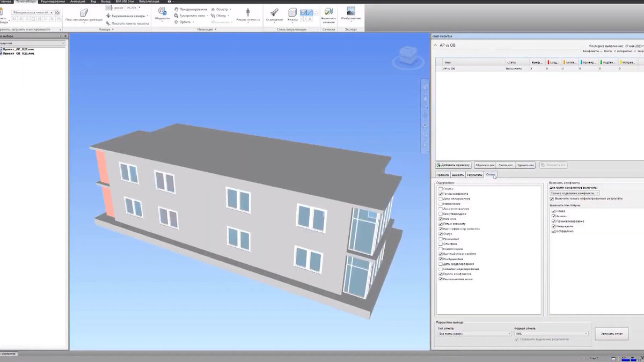Click the Сжать все button
Image resolution: width=644 pixels, height=362 pixels.
505,165
